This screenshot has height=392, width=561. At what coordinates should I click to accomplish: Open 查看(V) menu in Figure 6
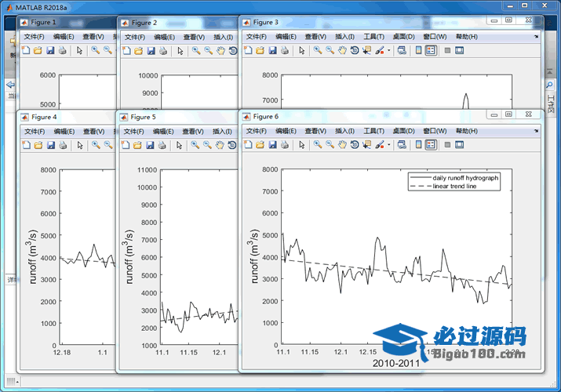tap(315, 131)
